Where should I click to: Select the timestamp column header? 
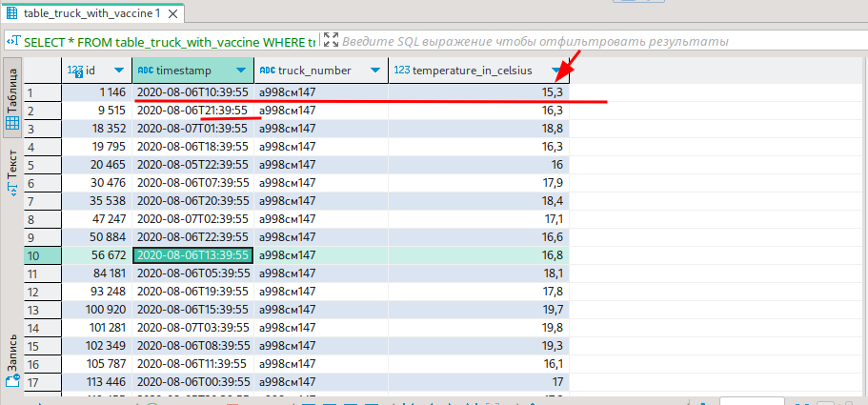pyautogui.click(x=193, y=71)
